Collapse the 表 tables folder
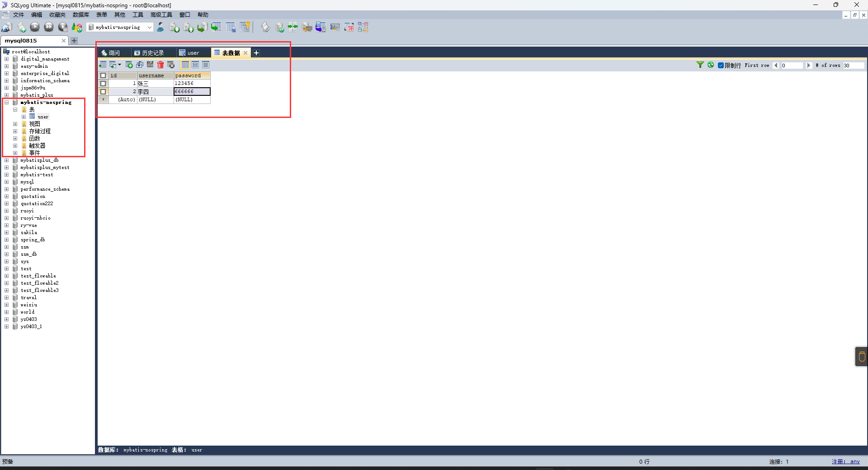The image size is (868, 470). click(x=15, y=110)
